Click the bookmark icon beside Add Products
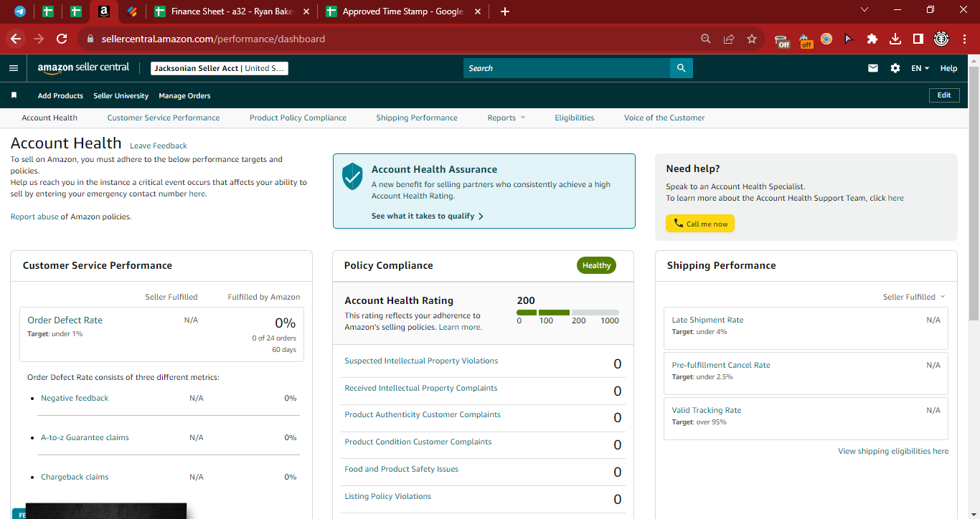980x519 pixels. click(14, 95)
